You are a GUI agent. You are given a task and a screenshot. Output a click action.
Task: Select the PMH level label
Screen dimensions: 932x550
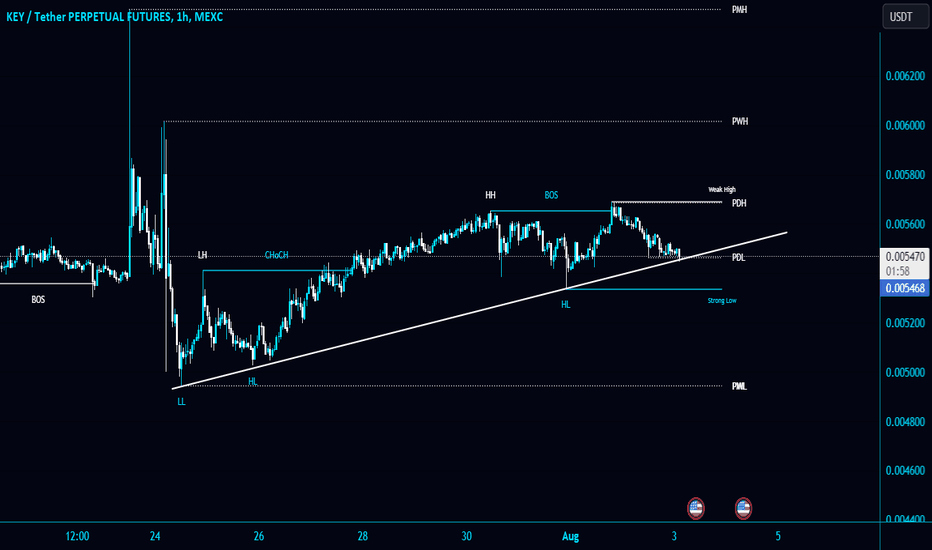pyautogui.click(x=739, y=10)
